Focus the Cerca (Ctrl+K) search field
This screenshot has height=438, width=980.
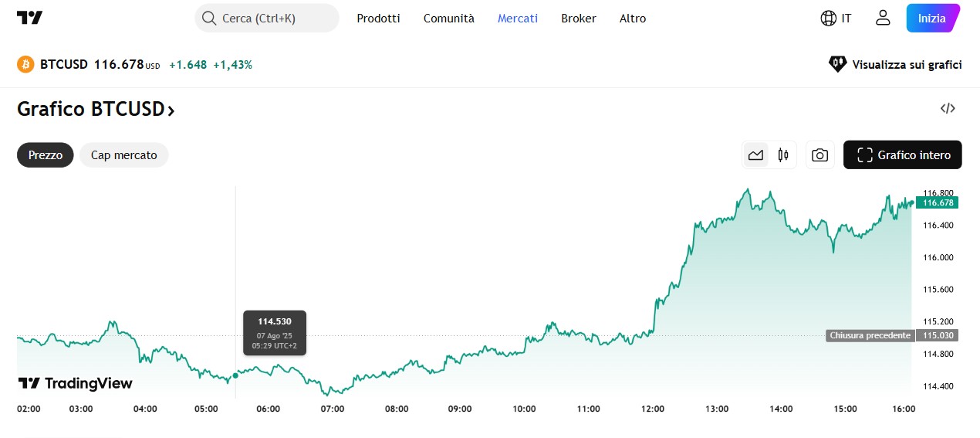click(267, 18)
